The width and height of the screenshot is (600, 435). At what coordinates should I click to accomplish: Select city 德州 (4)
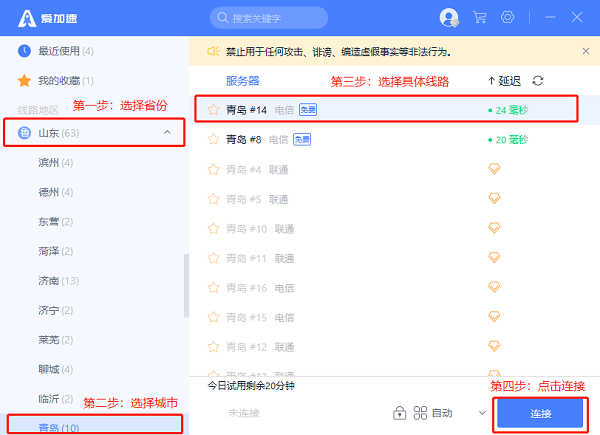[55, 192]
